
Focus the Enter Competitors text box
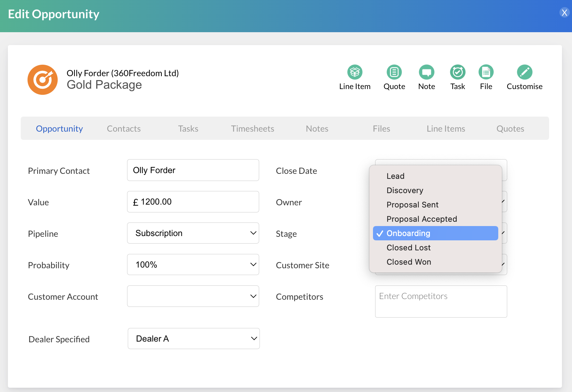[441, 301]
